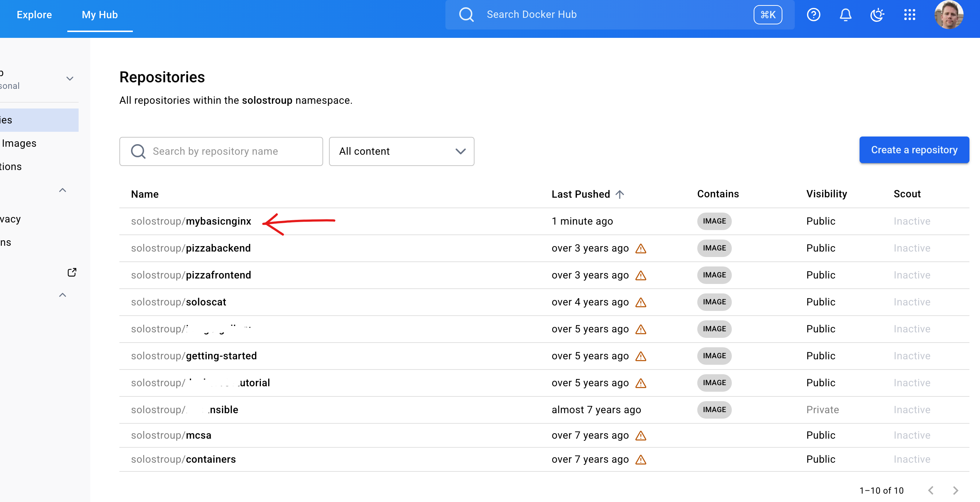Click the Visibility column header
Viewport: 980px width, 502px height.
826,194
